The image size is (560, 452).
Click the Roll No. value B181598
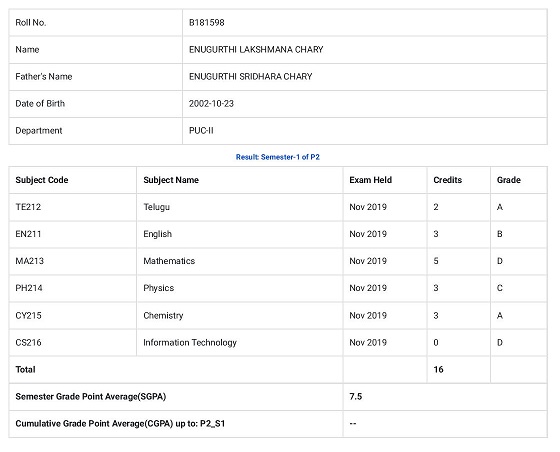(x=206, y=22)
